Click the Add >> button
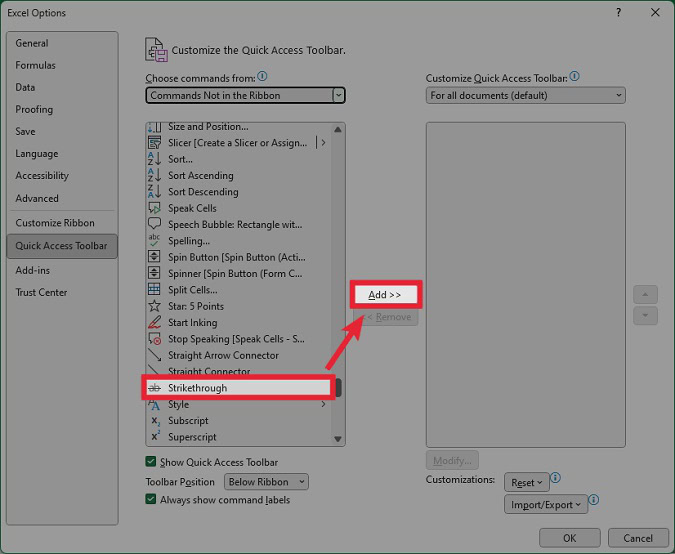 coord(385,295)
